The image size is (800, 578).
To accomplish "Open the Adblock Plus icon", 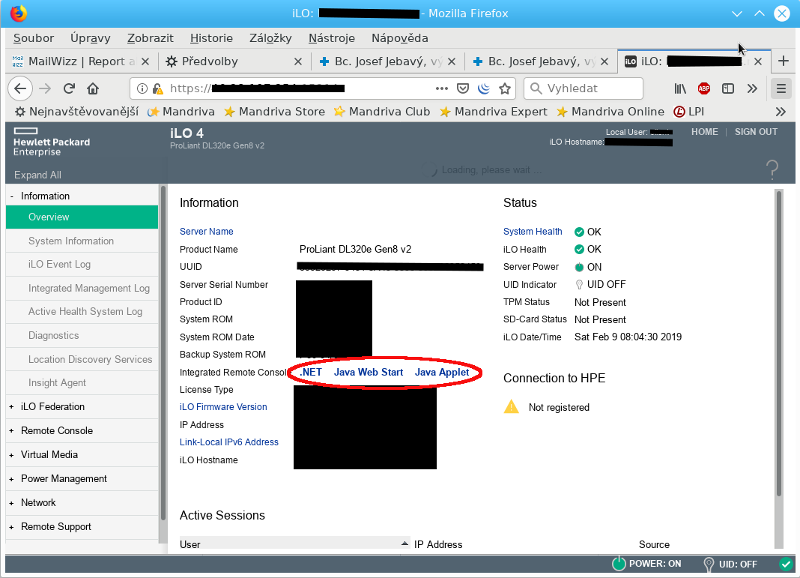I will pyautogui.click(x=704, y=89).
